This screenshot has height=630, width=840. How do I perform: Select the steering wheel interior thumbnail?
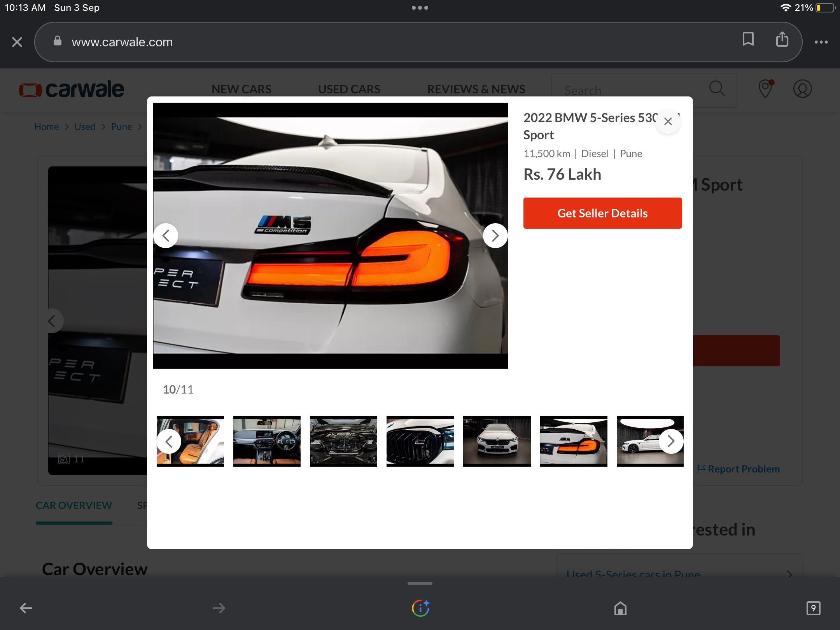[267, 441]
